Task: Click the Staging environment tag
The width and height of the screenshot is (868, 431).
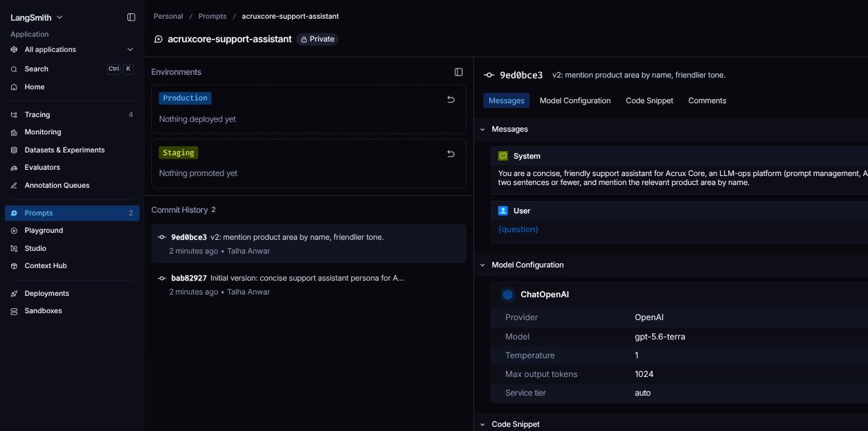Action: (179, 152)
